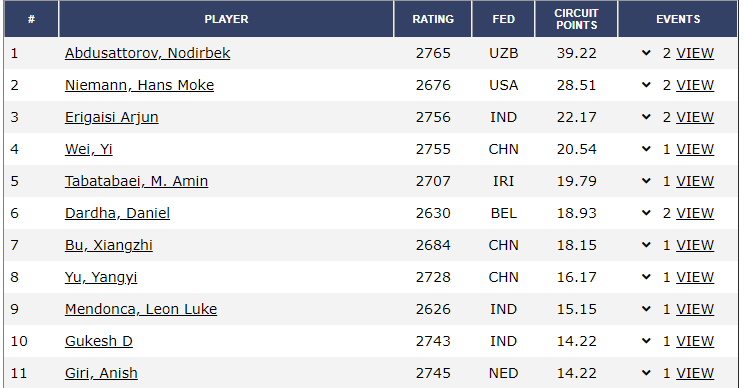
Task: Sort by FED column header
Action: [503, 19]
